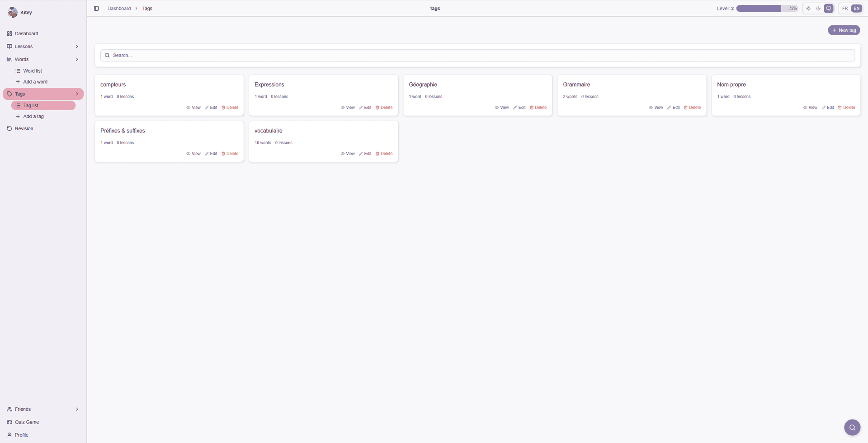The width and height of the screenshot is (868, 443).
Task: Delete the Expressions tag
Action: [384, 108]
